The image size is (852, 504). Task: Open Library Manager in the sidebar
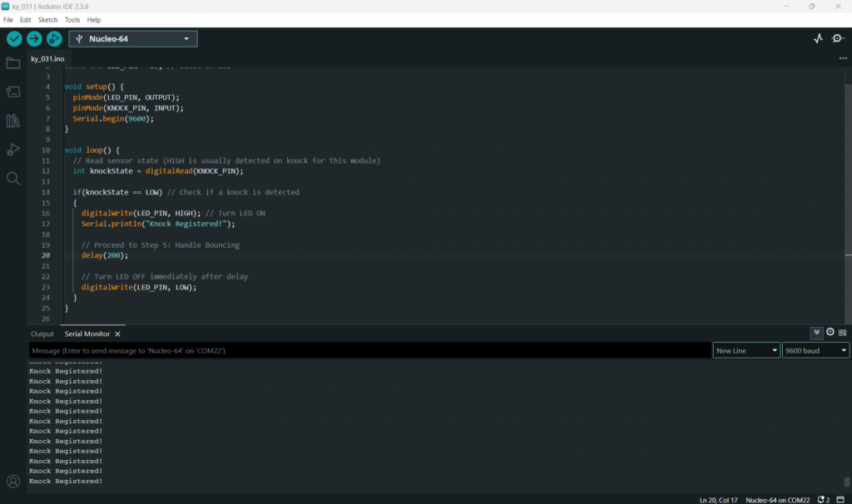(13, 121)
